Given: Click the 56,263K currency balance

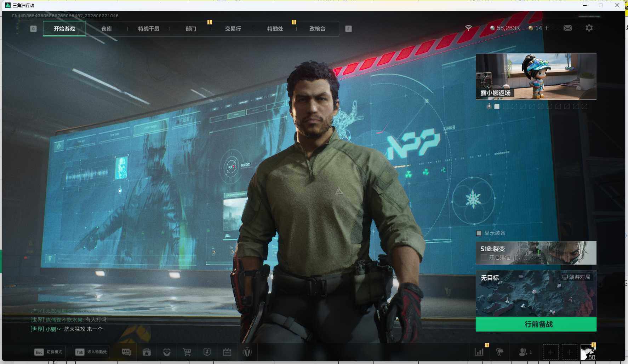Looking at the screenshot, I should 505,28.
